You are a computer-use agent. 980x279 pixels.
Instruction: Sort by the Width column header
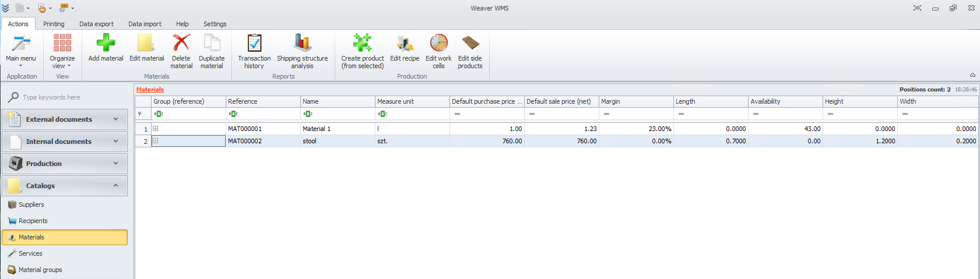(938, 101)
